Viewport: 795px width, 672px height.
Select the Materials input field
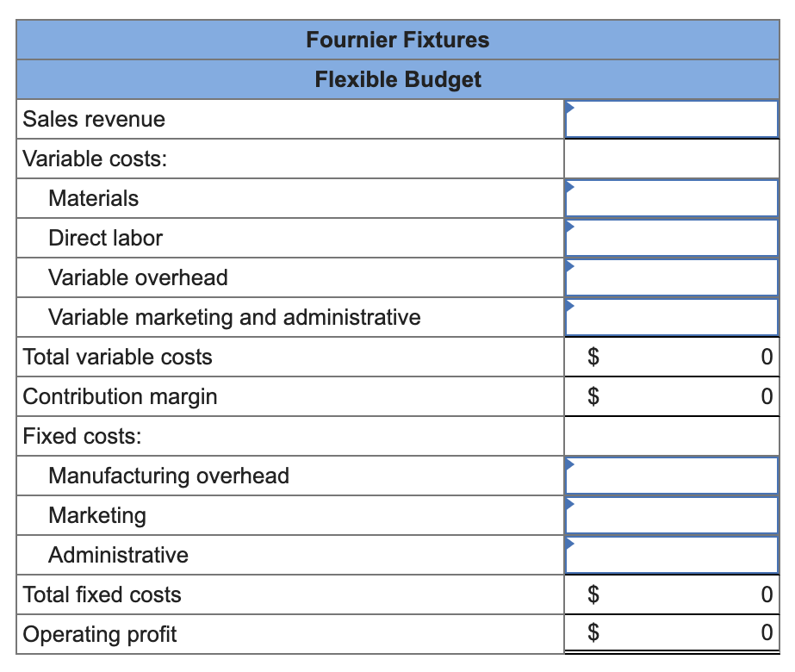coord(672,198)
